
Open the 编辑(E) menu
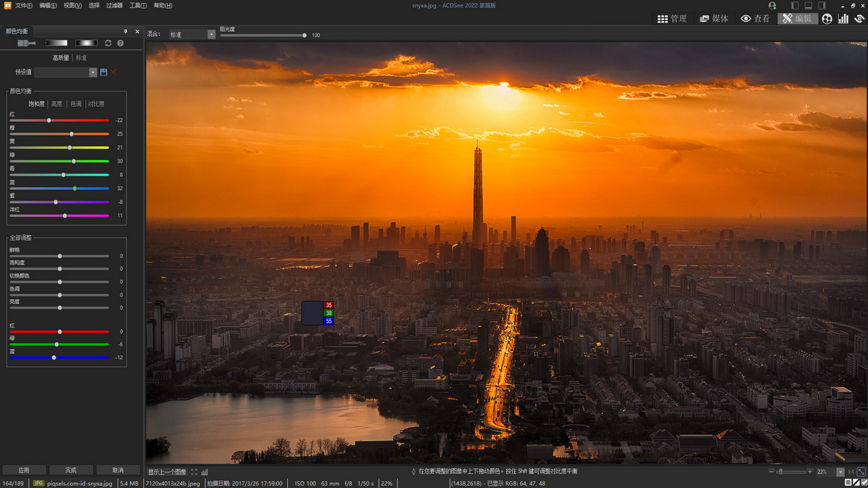48,5
